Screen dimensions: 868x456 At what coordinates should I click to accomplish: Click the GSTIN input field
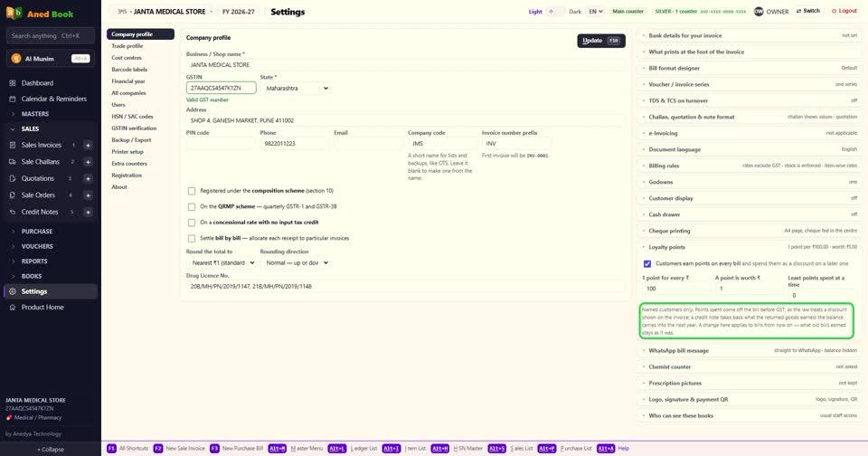(221, 88)
